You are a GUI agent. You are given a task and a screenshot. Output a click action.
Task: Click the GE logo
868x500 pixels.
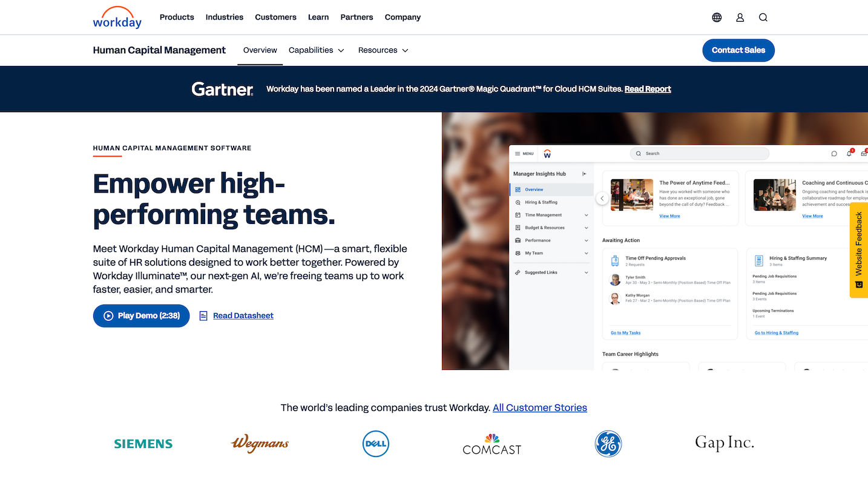tap(608, 444)
